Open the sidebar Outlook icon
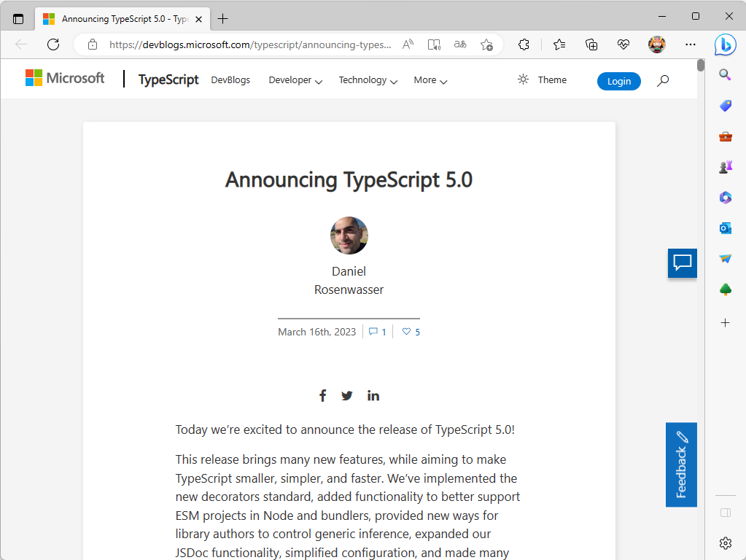The width and height of the screenshot is (746, 560). 725,228
